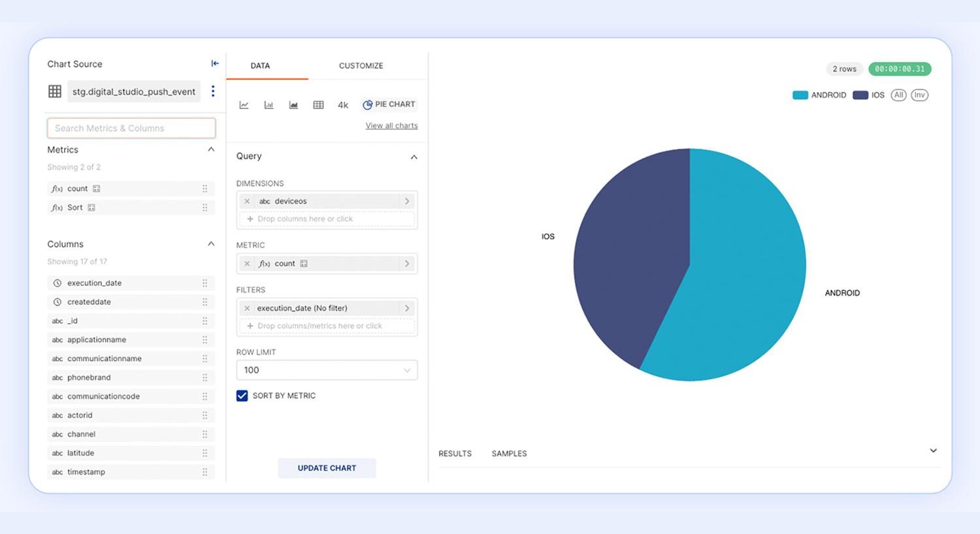The image size is (980, 534).
Task: Collapse the Chart Source panel
Action: 215,63
